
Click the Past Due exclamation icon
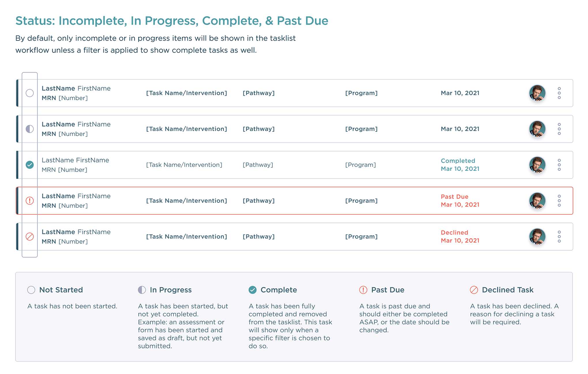30,201
